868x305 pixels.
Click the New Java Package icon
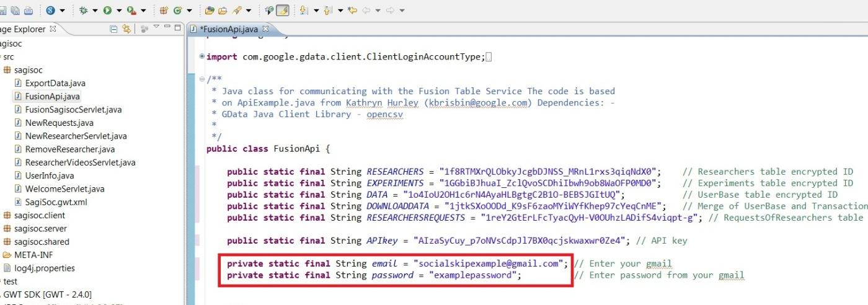[x=164, y=10]
